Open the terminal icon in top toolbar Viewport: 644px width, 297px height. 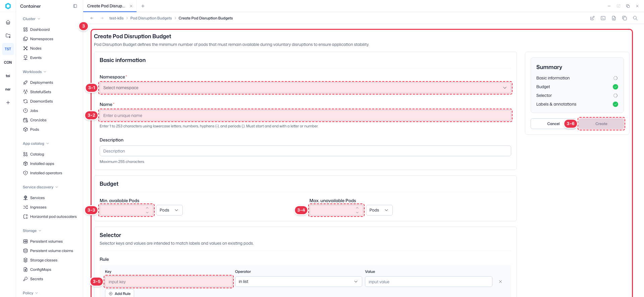(603, 18)
